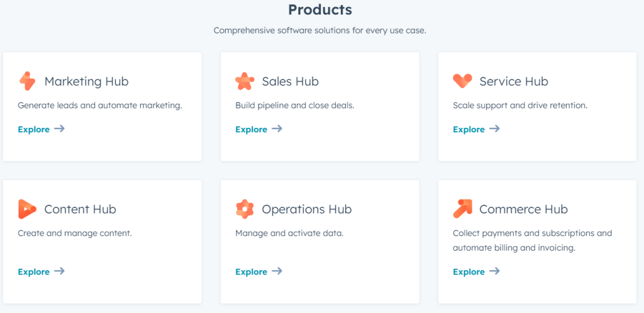Click 'Build pipeline and close deals.' text
The image size is (644, 313).
point(295,105)
